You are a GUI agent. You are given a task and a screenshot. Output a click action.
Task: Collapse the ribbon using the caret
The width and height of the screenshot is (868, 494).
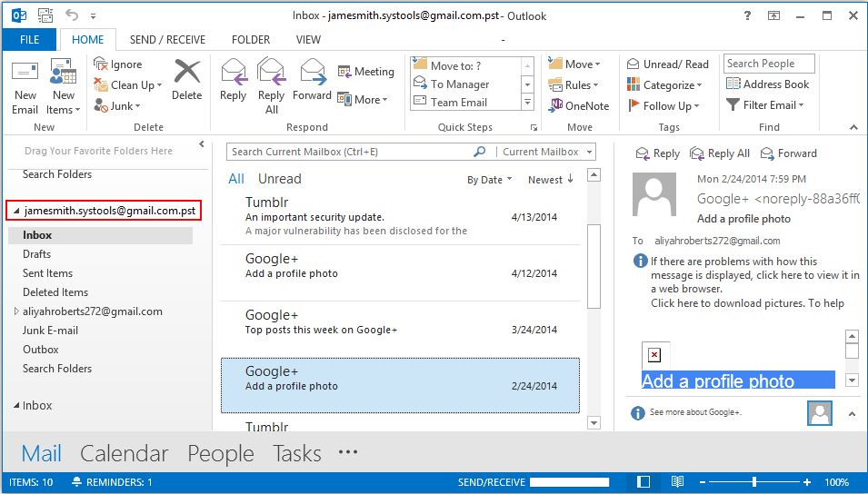853,128
